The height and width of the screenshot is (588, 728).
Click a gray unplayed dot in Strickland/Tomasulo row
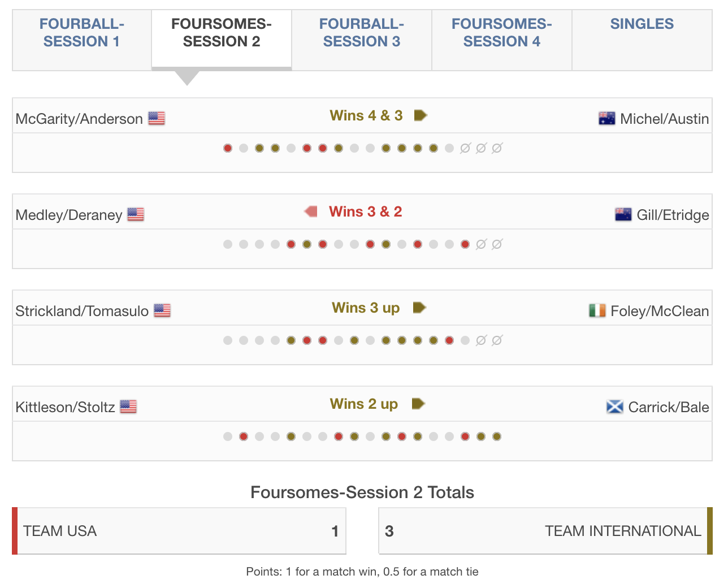pyautogui.click(x=228, y=340)
